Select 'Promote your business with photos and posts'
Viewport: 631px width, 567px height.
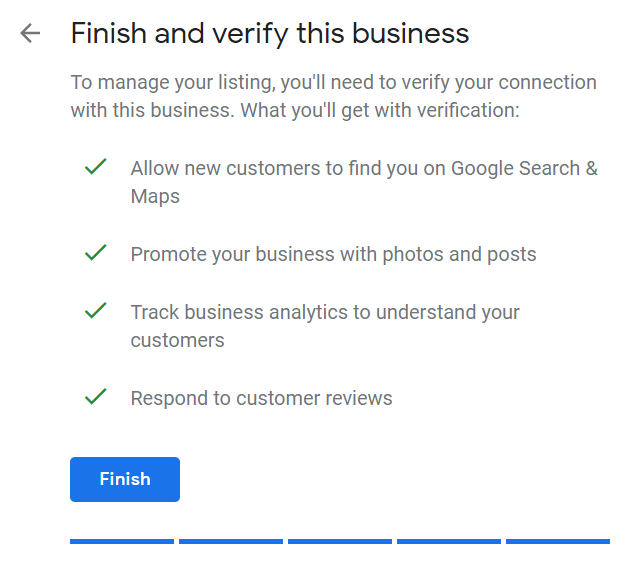coord(333,254)
